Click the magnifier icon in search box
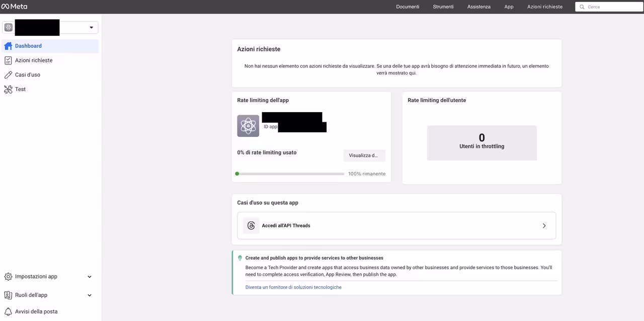This screenshot has height=321, width=644. click(x=582, y=7)
